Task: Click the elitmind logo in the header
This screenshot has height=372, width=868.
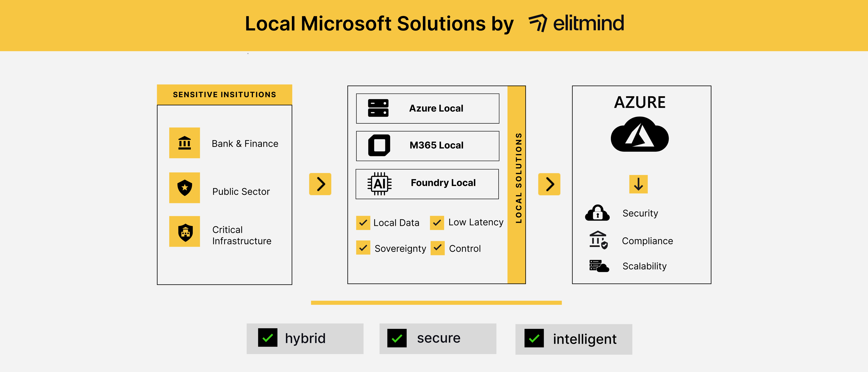Action: pos(576,23)
